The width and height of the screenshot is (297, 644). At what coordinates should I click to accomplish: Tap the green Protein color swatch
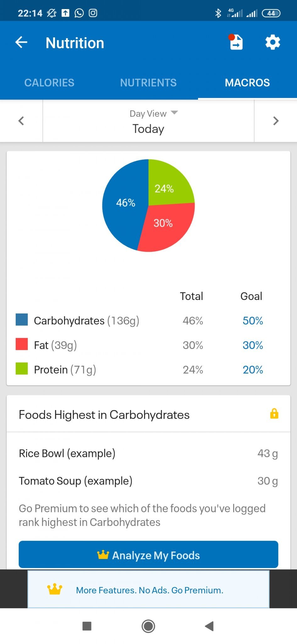click(22, 369)
